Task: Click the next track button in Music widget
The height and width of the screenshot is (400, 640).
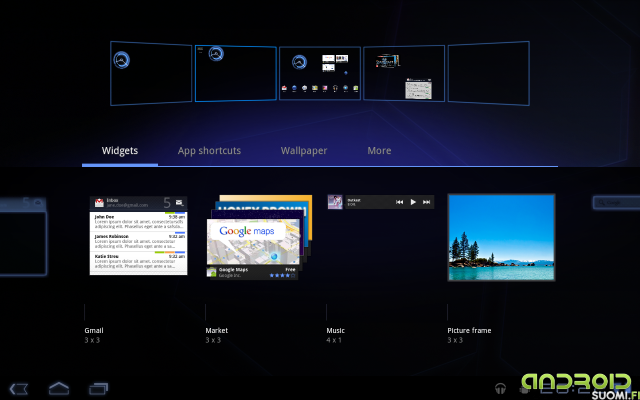Action: pos(426,202)
